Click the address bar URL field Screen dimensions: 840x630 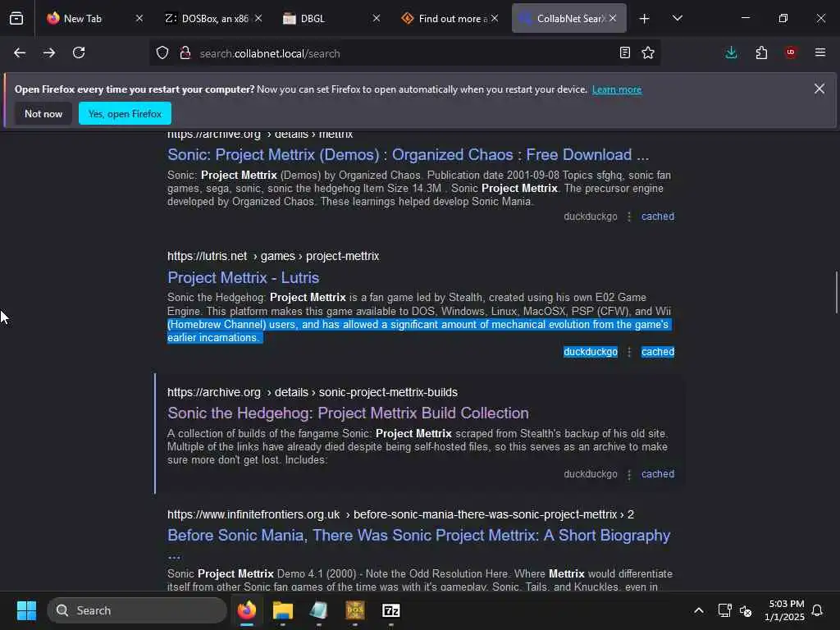[404, 53]
